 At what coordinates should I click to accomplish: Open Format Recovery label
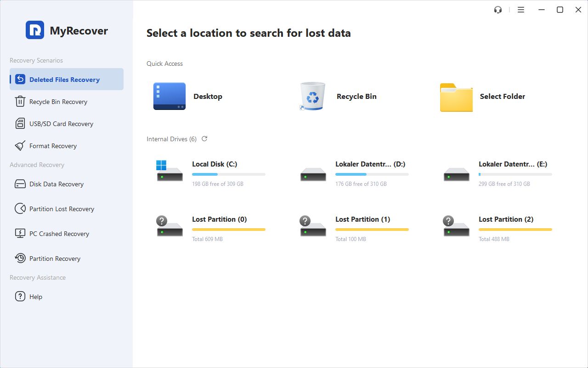53,146
